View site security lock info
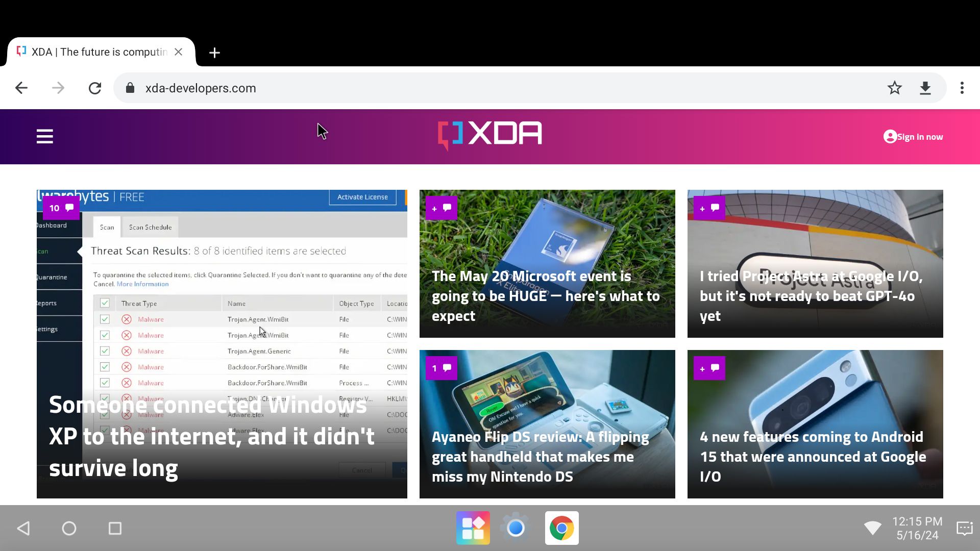The image size is (980, 551). 130,88
